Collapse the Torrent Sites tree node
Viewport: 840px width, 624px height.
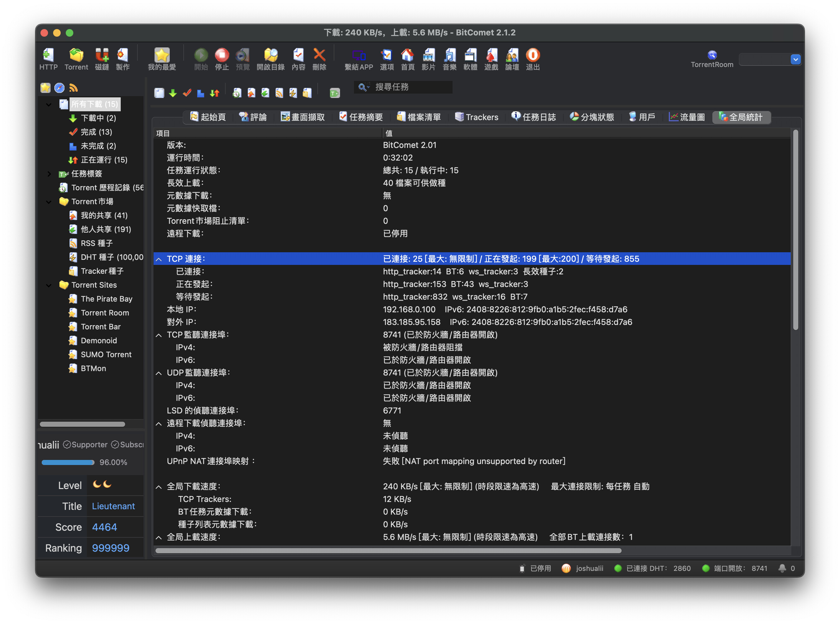[49, 285]
